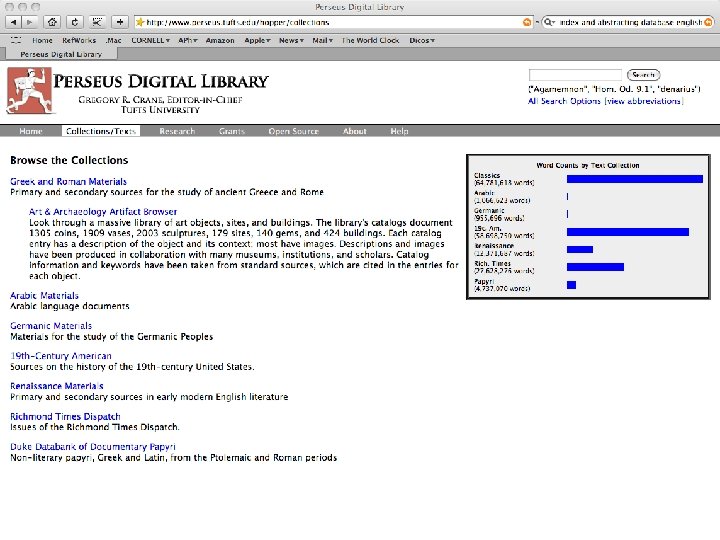Image resolution: width=720 pixels, height=540 pixels.
Task: Click the Rich. Times word count bar
Action: (595, 267)
